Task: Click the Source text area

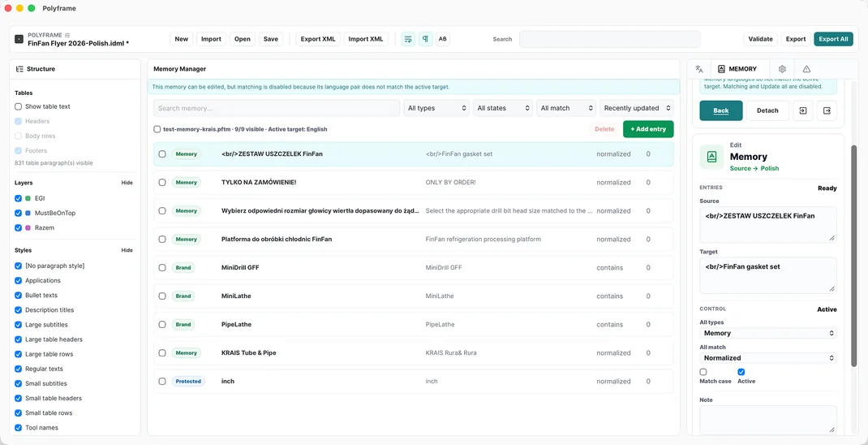Action: [768, 224]
